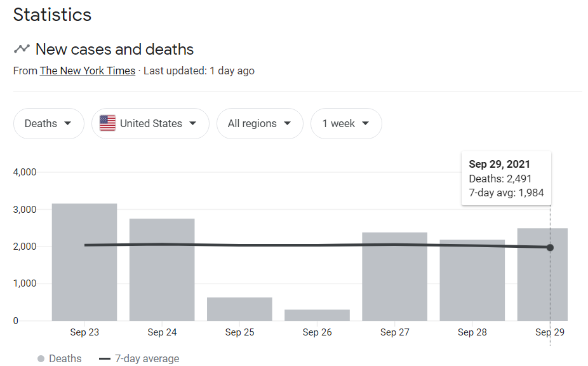Viewport: 588px width, 366px height.
Task: Click the 7-day average endpoint marker
Action: [550, 247]
